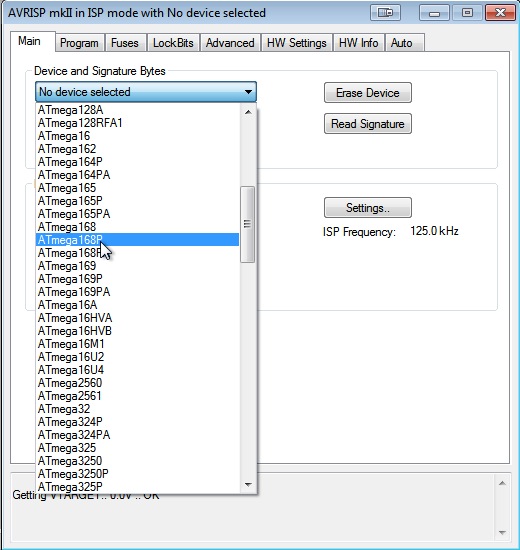Open the HW Settings tab
Viewport: 520px width, 550px height.
tap(296, 43)
